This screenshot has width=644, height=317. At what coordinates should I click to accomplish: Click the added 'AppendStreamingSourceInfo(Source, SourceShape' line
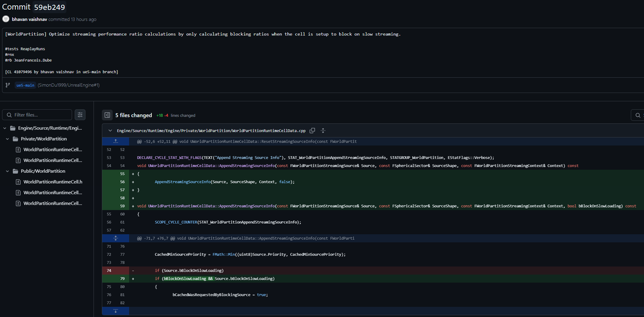point(224,182)
